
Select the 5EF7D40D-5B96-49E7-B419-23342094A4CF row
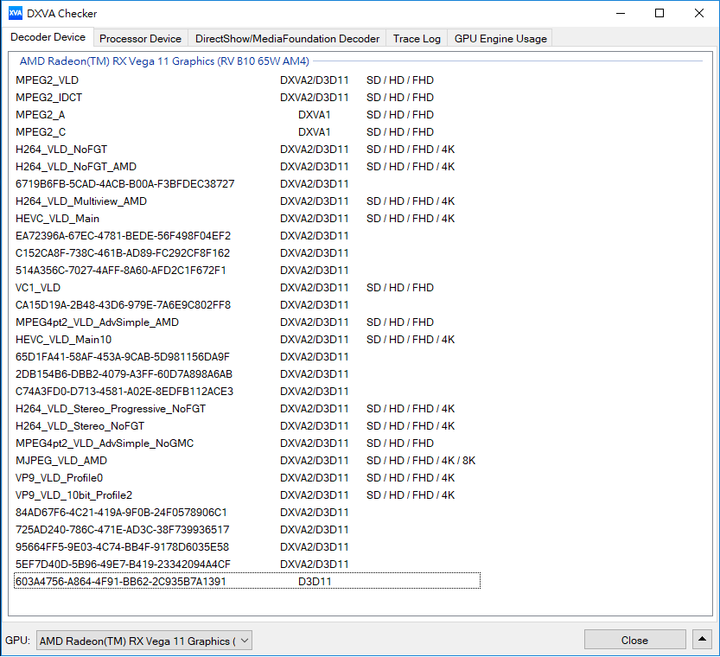point(247,565)
